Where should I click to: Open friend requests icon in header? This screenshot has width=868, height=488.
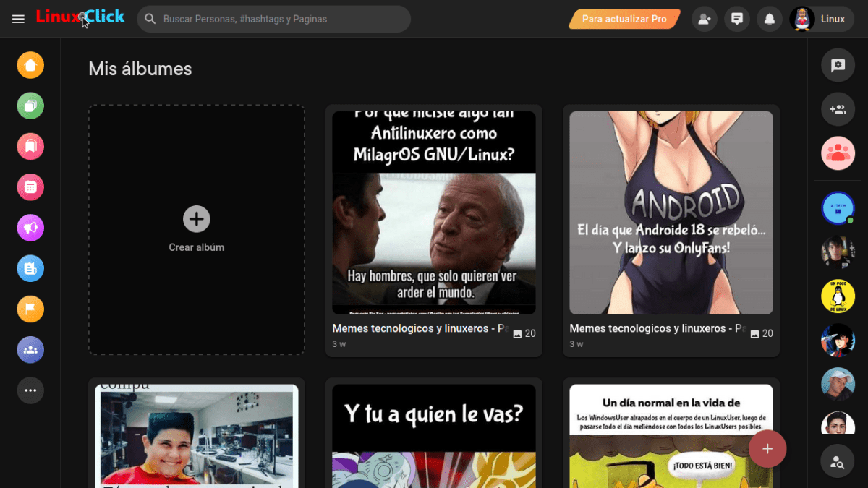[704, 19]
